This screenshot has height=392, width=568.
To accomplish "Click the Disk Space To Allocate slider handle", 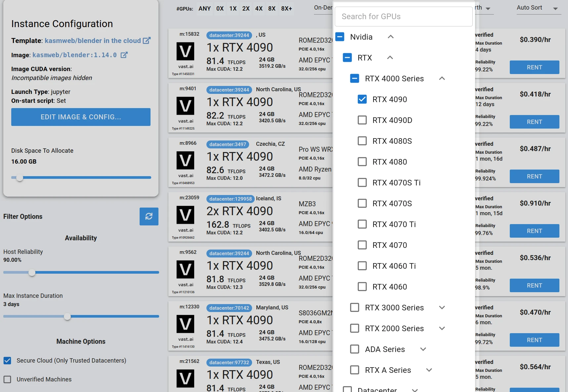I will point(20,177).
